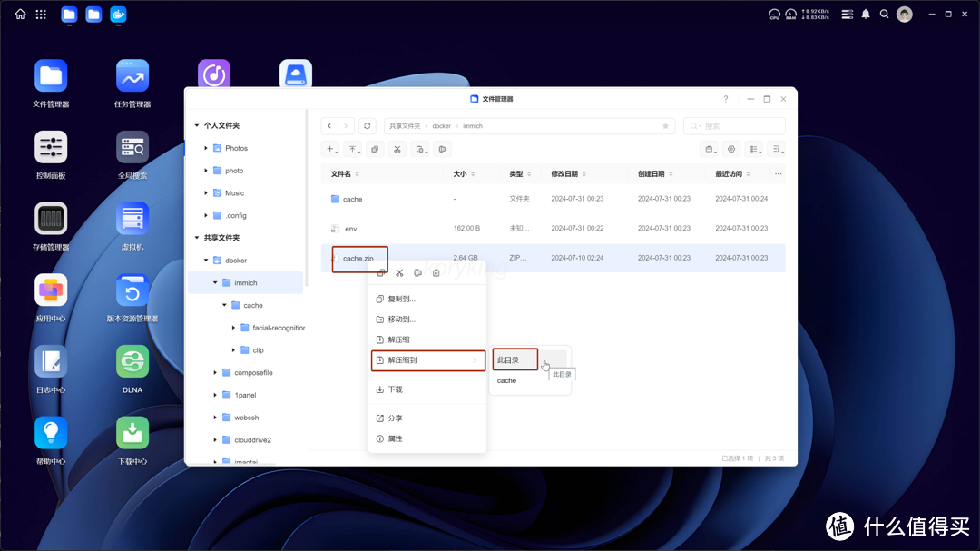The image size is (980, 551).
Task: Click the cut scissors icon in context menu
Action: coord(399,273)
